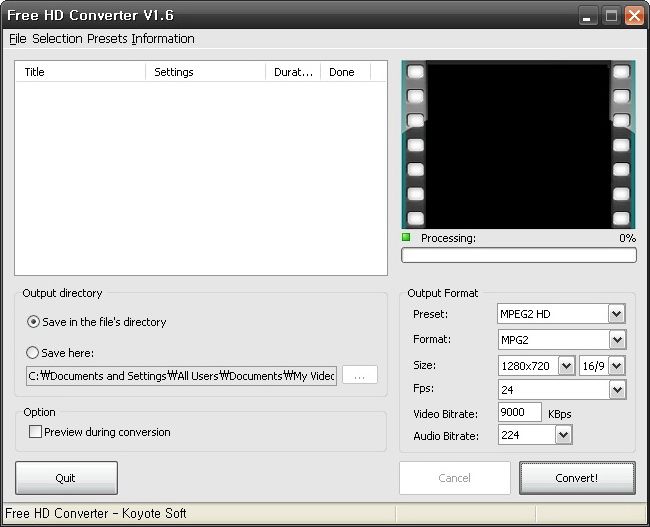Expand the Preset dropdown arrow
This screenshot has height=527, width=650.
click(x=616, y=314)
